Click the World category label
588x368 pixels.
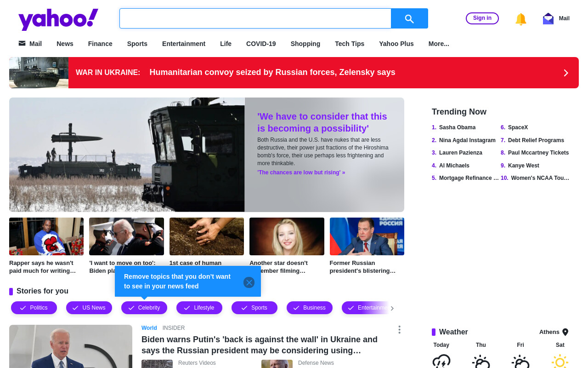coord(149,328)
